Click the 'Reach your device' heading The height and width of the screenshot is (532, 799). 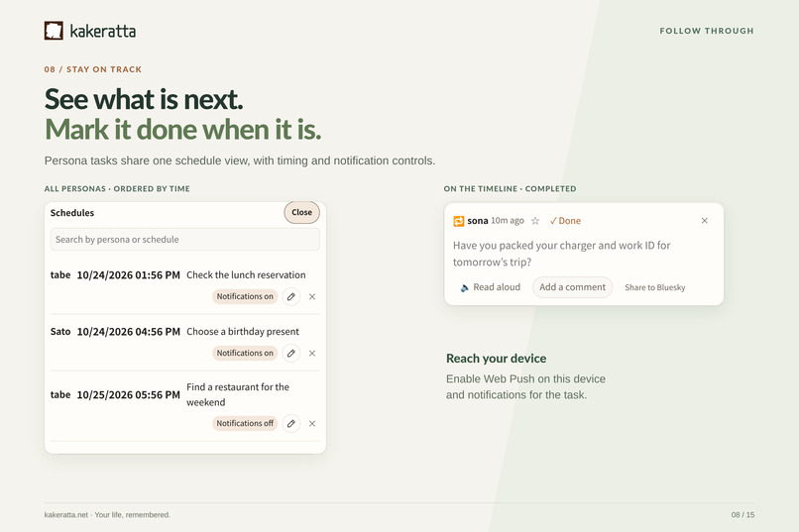pos(496,359)
